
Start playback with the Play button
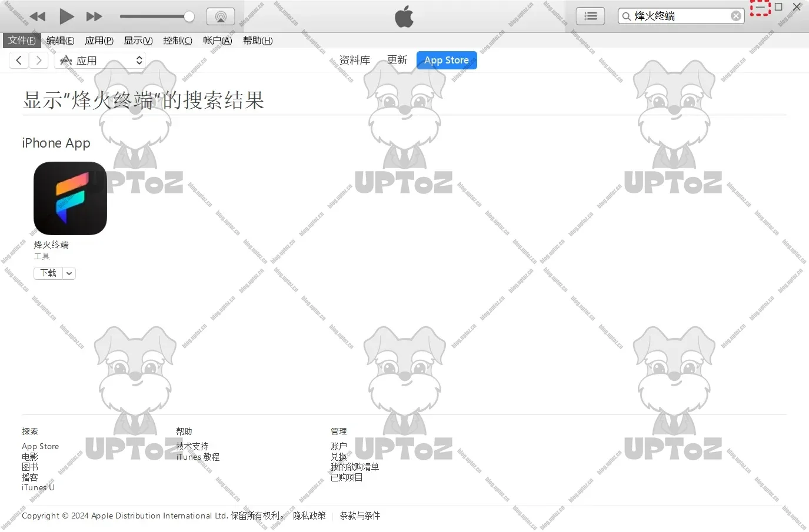pos(66,16)
